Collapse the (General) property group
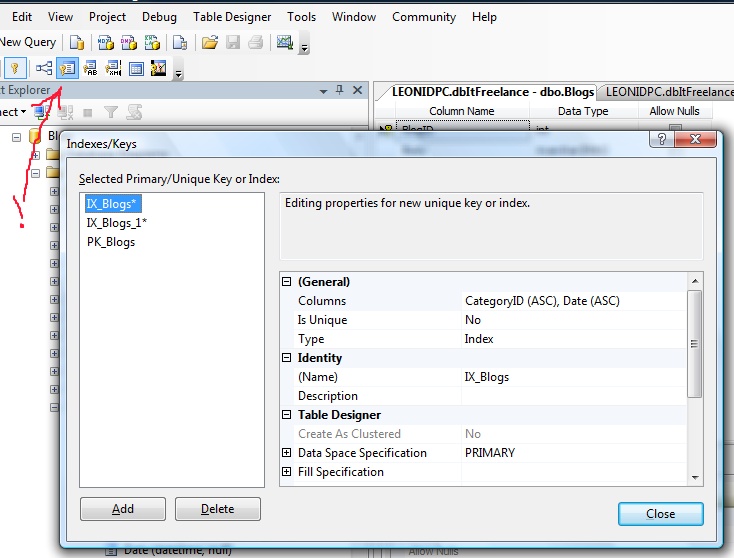This screenshot has width=734, height=558. [286, 282]
